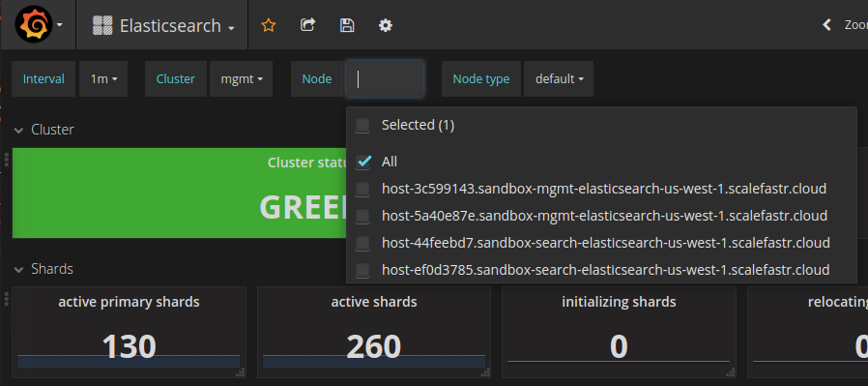The image size is (868, 386).
Task: Collapse the Cluster row section
Action: click(x=18, y=131)
